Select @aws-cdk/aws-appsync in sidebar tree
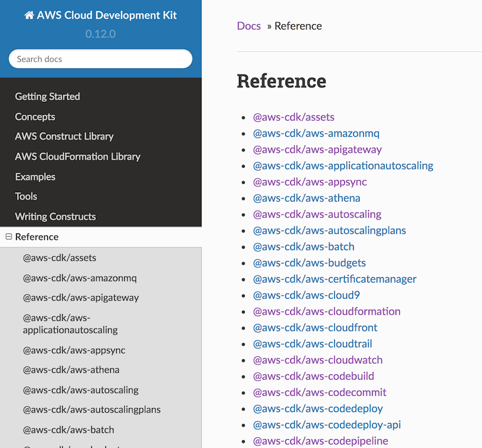Screen dimensions: 482x448 pyautogui.click(x=74, y=350)
